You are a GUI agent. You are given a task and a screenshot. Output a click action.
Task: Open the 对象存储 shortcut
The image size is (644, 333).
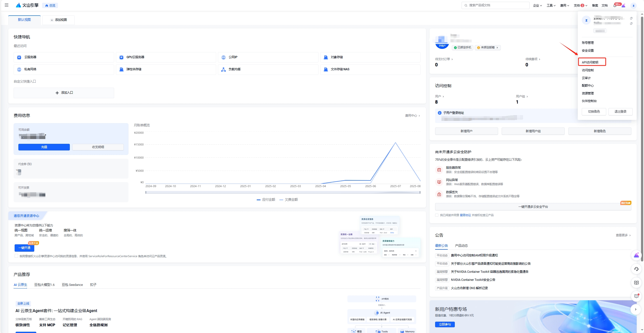pos(337,57)
